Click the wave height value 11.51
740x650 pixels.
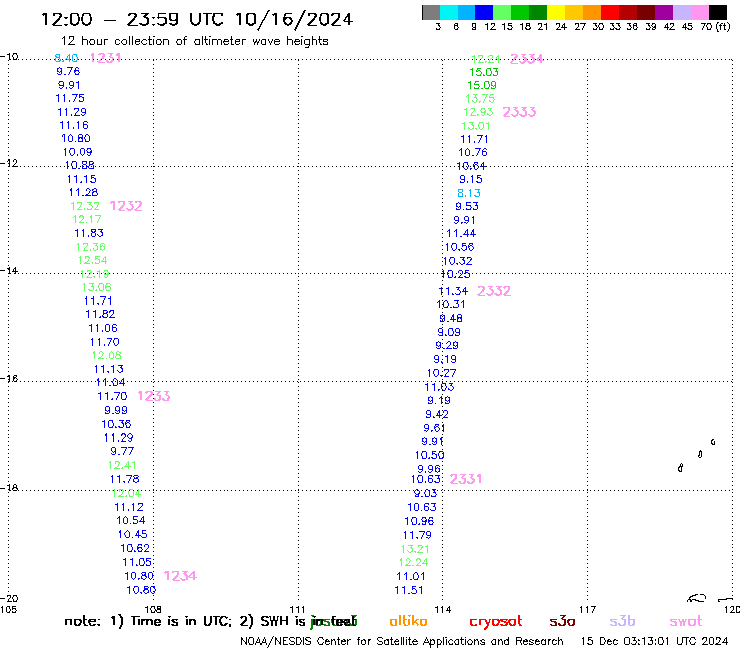(x=409, y=590)
